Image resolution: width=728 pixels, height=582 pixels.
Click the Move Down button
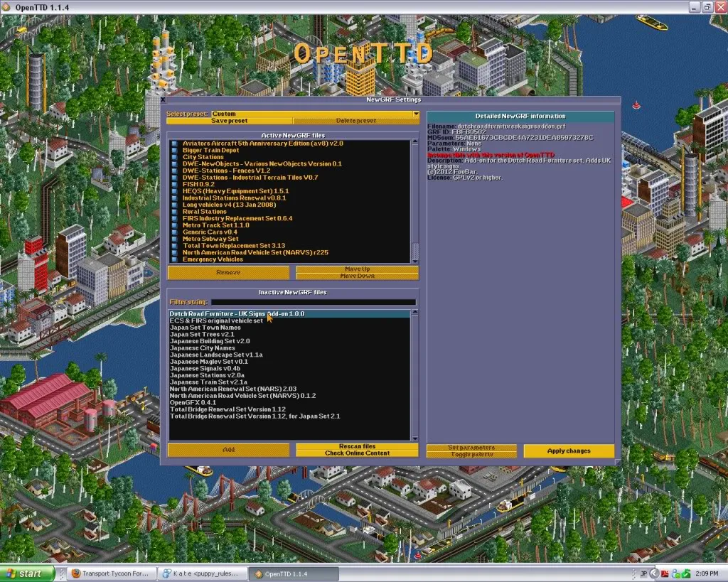357,276
